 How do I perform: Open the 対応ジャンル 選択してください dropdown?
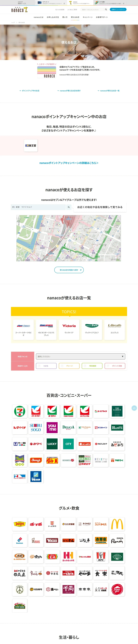click(80, 356)
